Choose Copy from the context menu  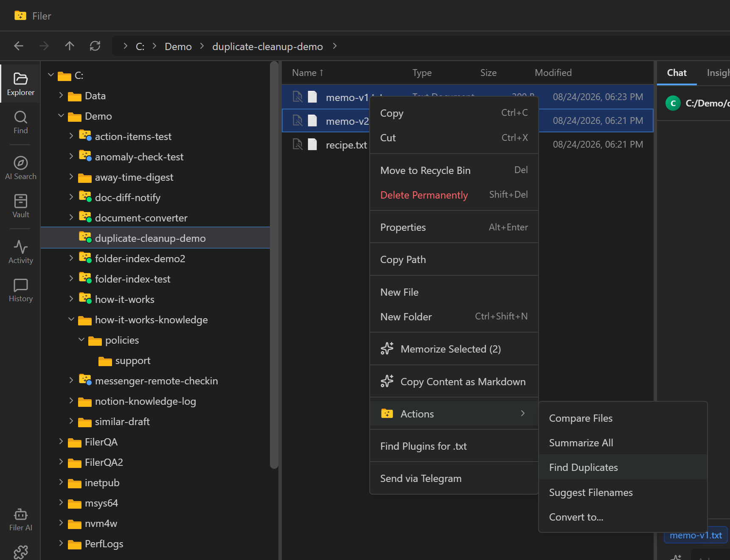point(454,113)
